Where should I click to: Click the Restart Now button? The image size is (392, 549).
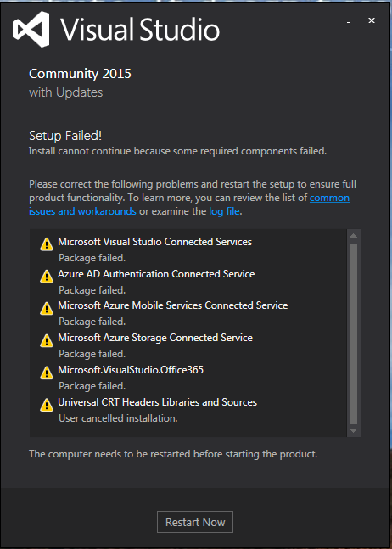(x=195, y=522)
